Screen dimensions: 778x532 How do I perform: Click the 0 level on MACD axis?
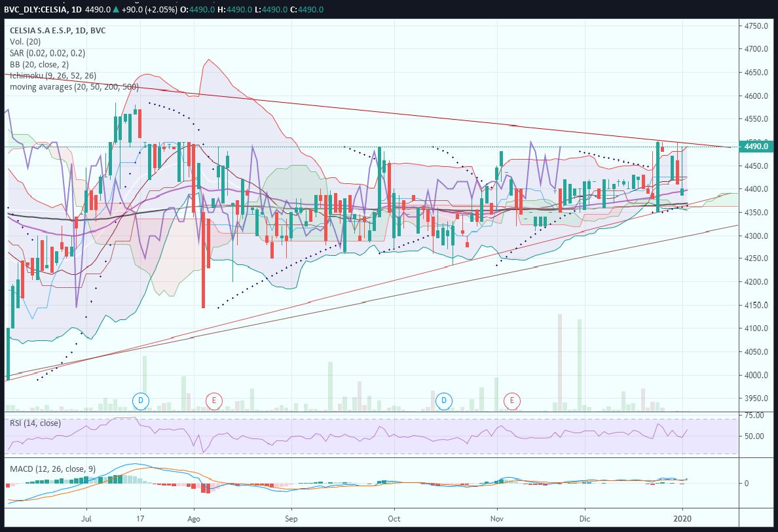click(747, 484)
